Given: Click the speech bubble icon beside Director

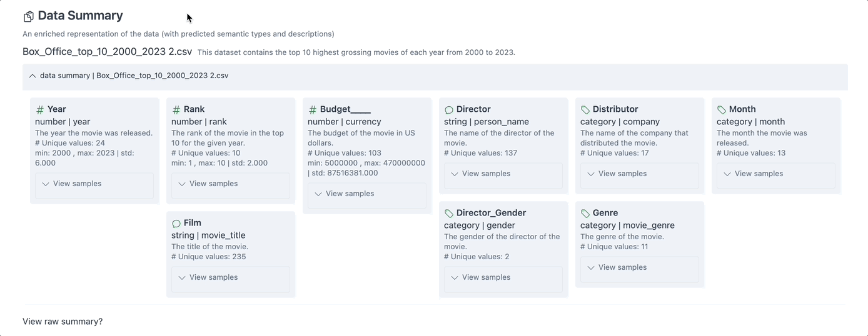Looking at the screenshot, I should (449, 110).
